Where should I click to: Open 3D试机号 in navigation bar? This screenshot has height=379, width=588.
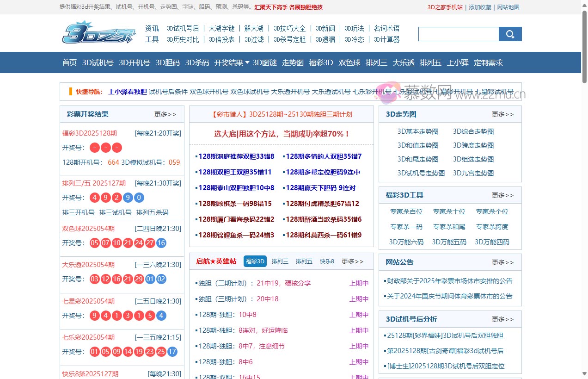98,62
